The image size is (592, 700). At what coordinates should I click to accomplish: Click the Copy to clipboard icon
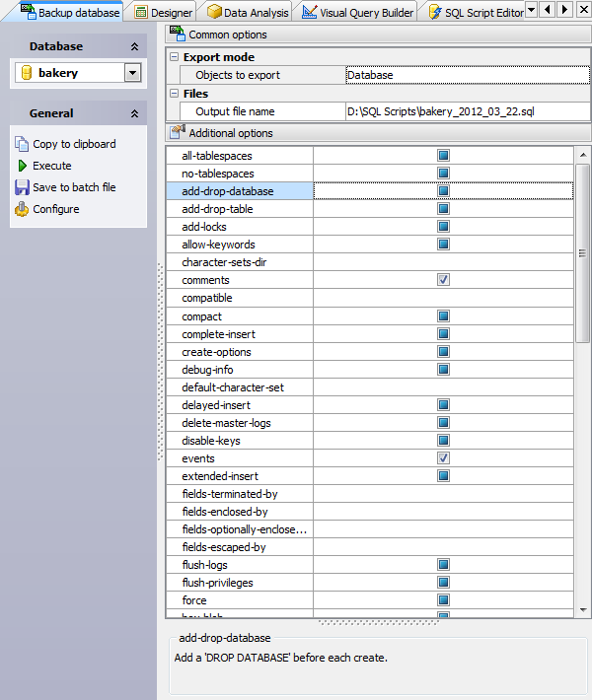click(23, 144)
